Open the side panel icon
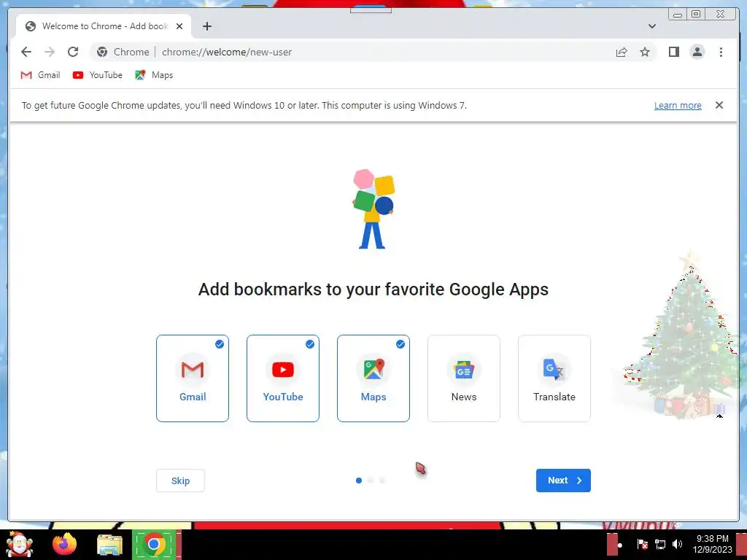The width and height of the screenshot is (747, 560). (673, 52)
